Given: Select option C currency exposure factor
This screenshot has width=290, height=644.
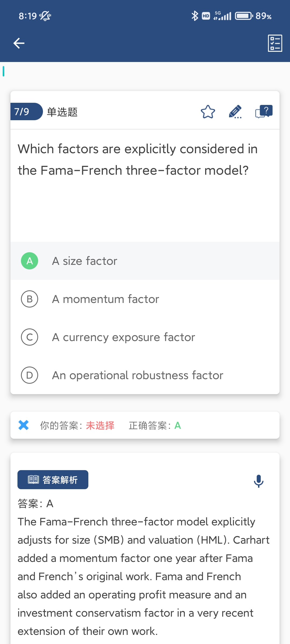Looking at the screenshot, I should [124, 337].
